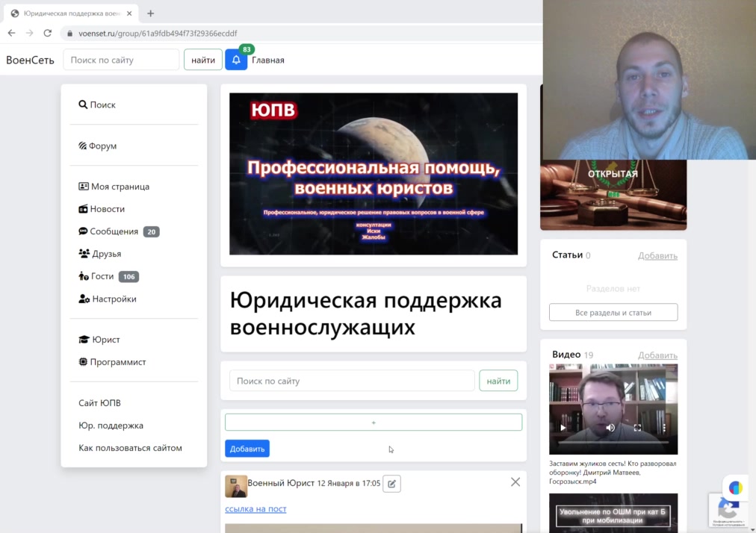Viewport: 756px width, 533px height.
Task: Seek on the video progress bar
Action: (613, 443)
